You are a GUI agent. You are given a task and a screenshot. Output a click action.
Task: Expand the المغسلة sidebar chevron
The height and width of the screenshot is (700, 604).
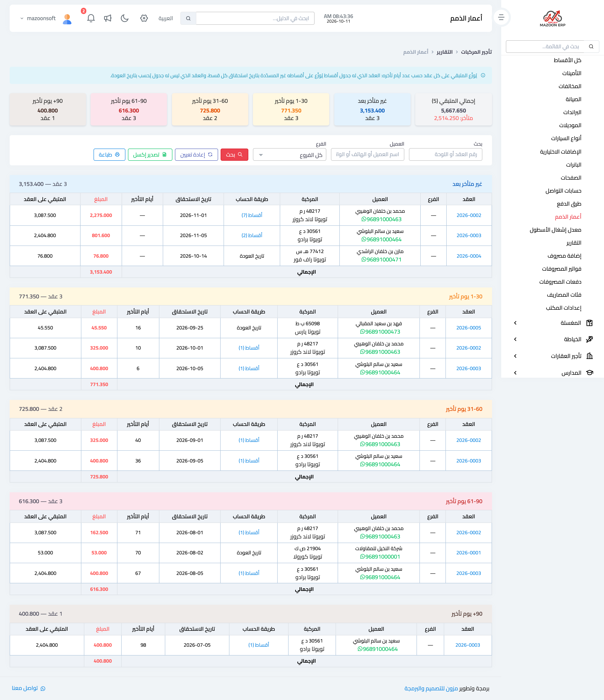tap(515, 323)
